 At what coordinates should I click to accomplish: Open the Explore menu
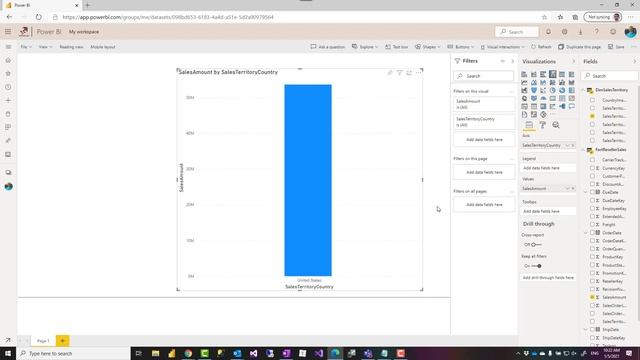tap(364, 47)
